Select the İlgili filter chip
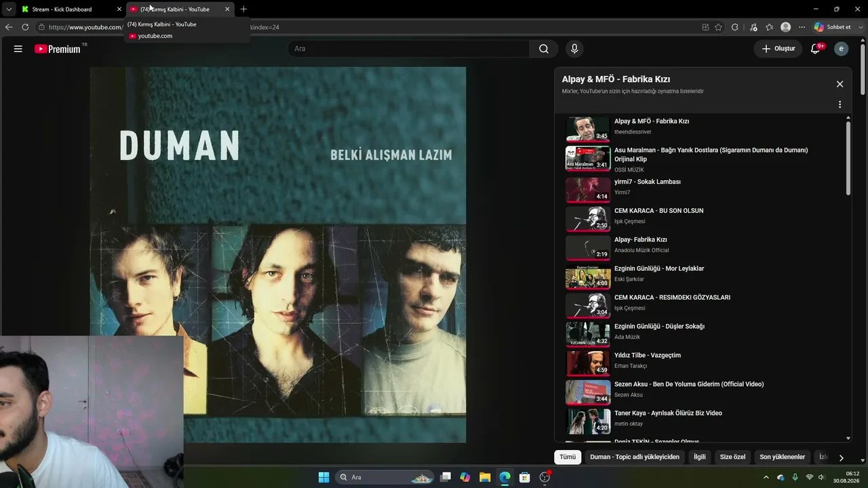Viewport: 868px width, 488px height. 700,457
